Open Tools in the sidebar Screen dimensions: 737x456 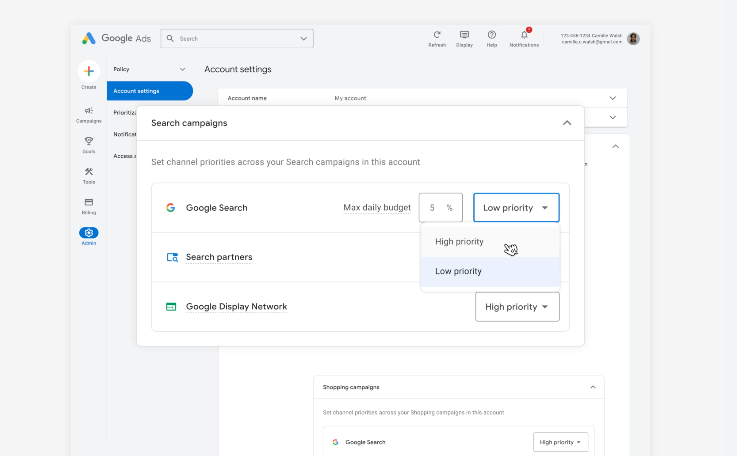pos(89,175)
